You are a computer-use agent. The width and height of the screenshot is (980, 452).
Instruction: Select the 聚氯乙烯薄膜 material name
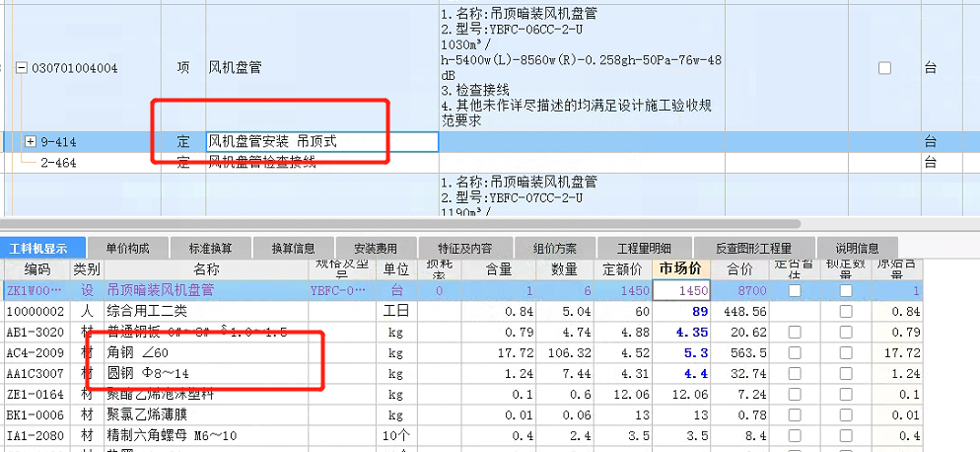click(148, 415)
